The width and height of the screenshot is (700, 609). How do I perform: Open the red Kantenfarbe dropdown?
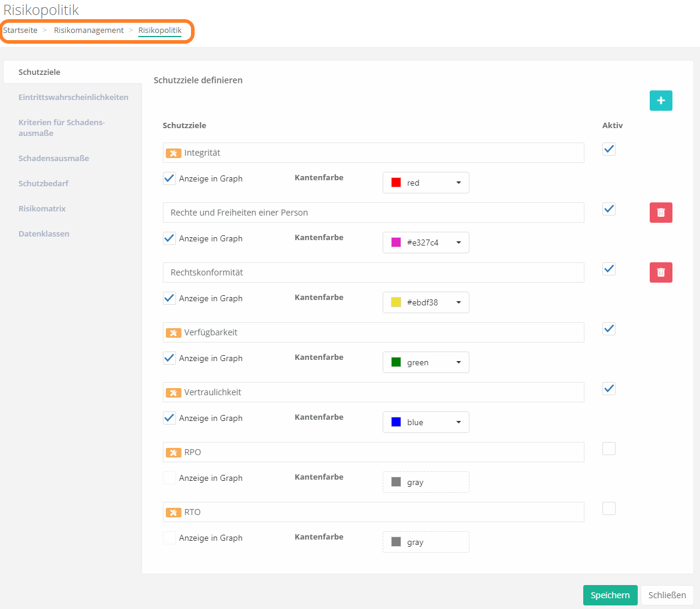coord(426,183)
